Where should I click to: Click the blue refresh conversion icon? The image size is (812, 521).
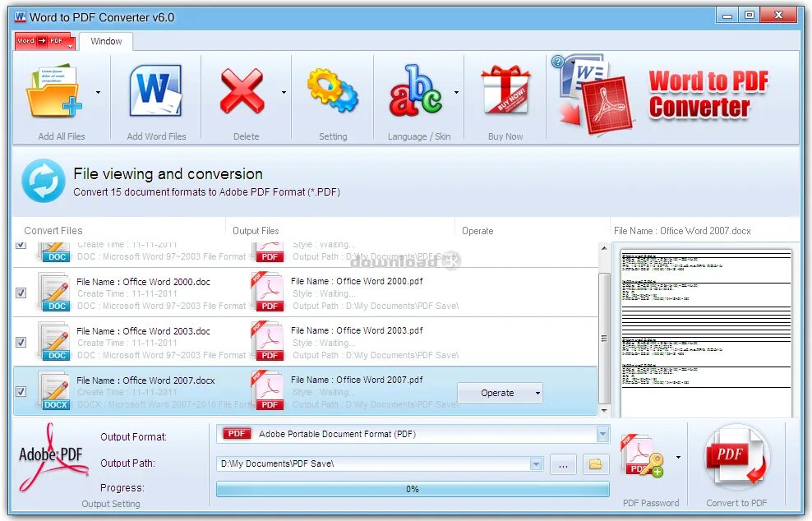pyautogui.click(x=44, y=181)
